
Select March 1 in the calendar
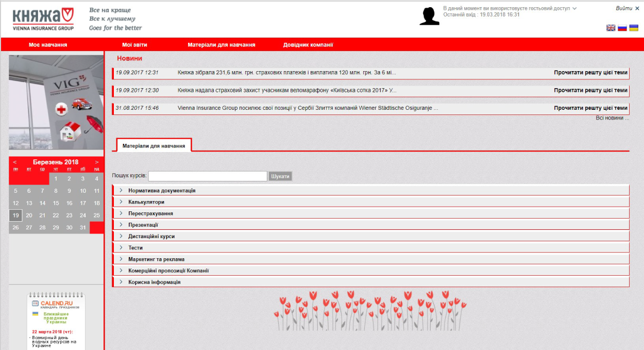pyautogui.click(x=56, y=179)
